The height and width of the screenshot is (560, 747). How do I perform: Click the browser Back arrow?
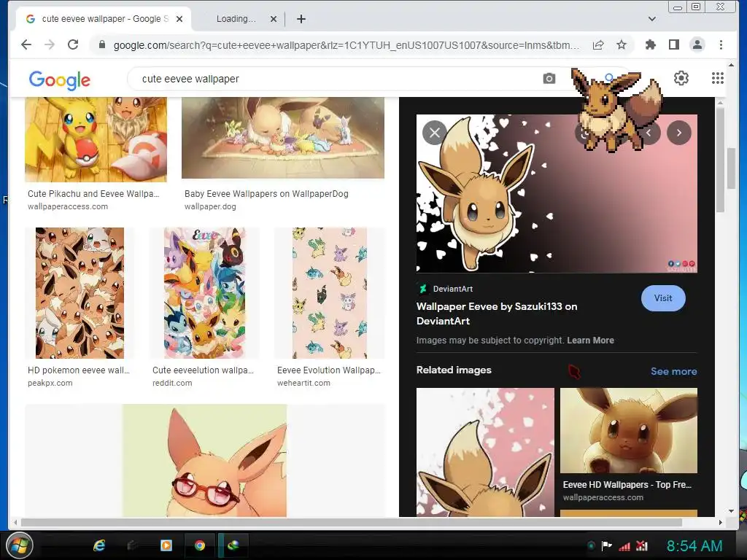point(26,44)
